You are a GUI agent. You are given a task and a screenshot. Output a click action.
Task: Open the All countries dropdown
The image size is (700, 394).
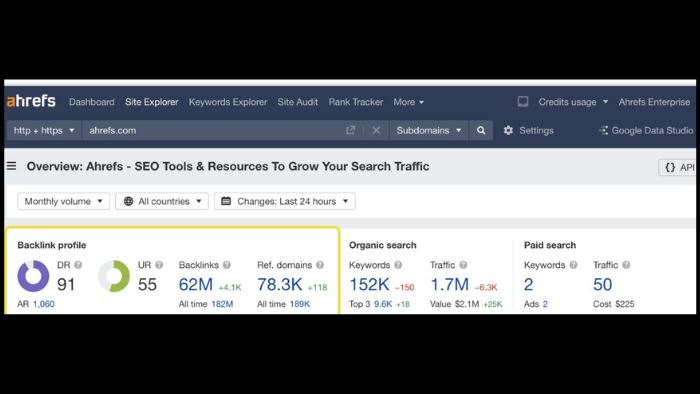click(x=162, y=201)
